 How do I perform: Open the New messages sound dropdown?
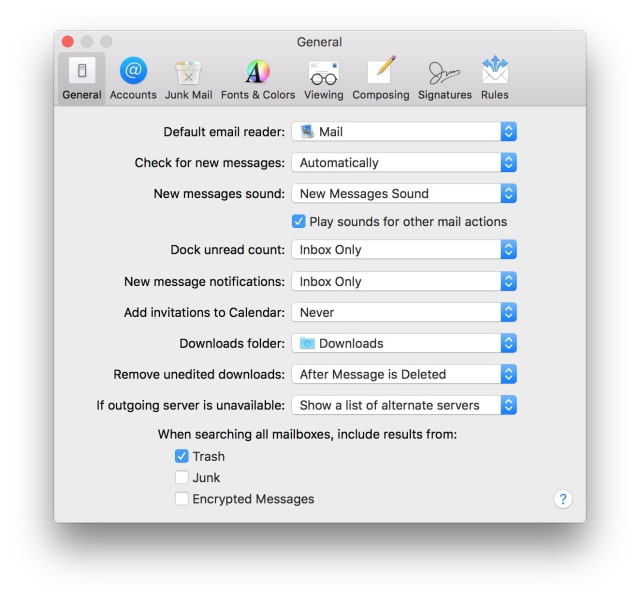(x=404, y=194)
